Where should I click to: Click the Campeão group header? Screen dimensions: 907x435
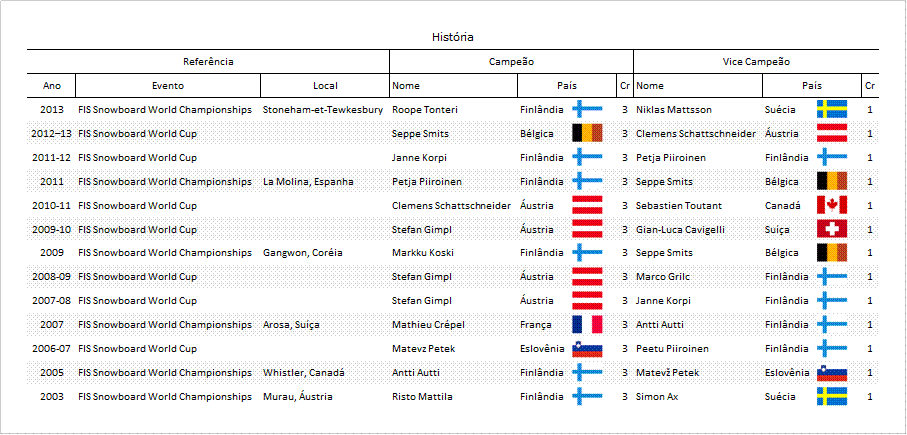511,61
